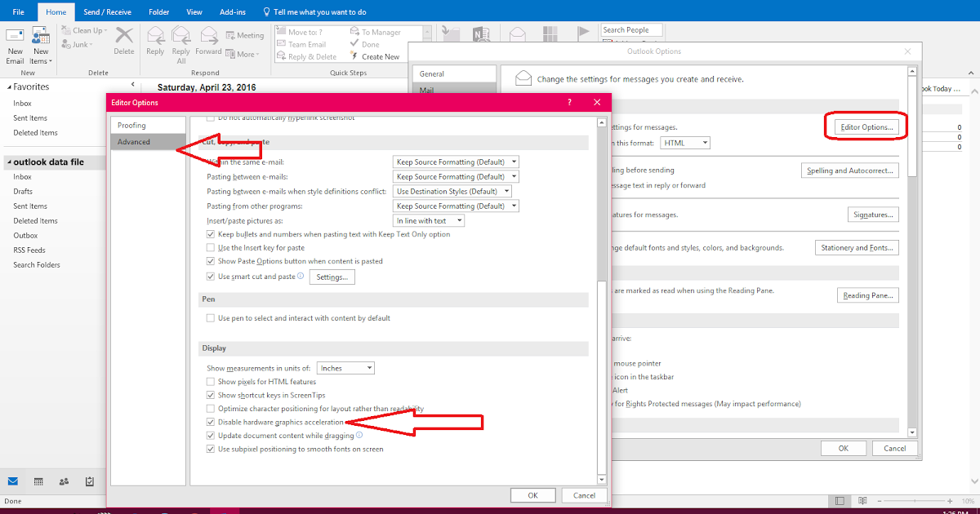Enable Use the Insert key for paste
980x514 pixels.
[x=212, y=247]
